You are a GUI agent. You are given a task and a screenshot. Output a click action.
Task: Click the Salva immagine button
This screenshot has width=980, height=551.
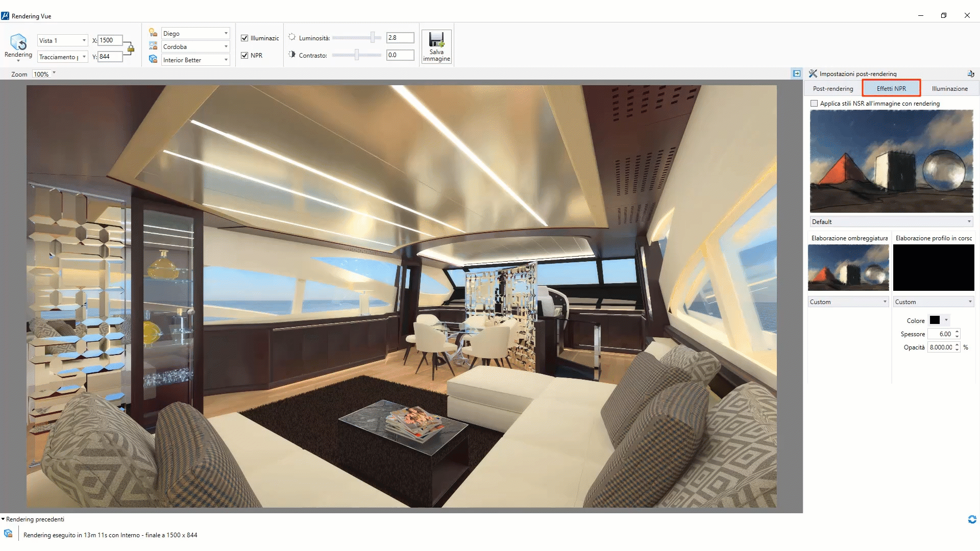coord(436,46)
